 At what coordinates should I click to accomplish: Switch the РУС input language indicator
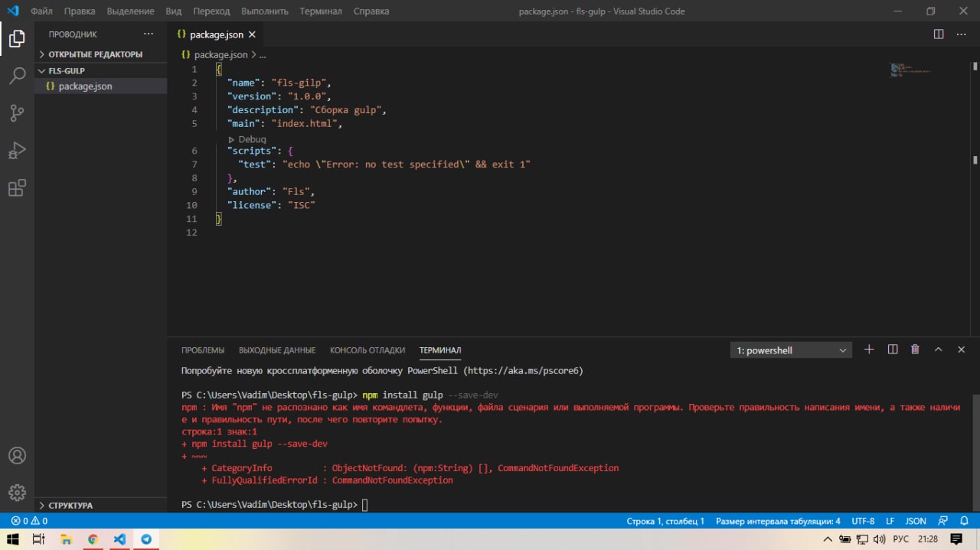(901, 539)
